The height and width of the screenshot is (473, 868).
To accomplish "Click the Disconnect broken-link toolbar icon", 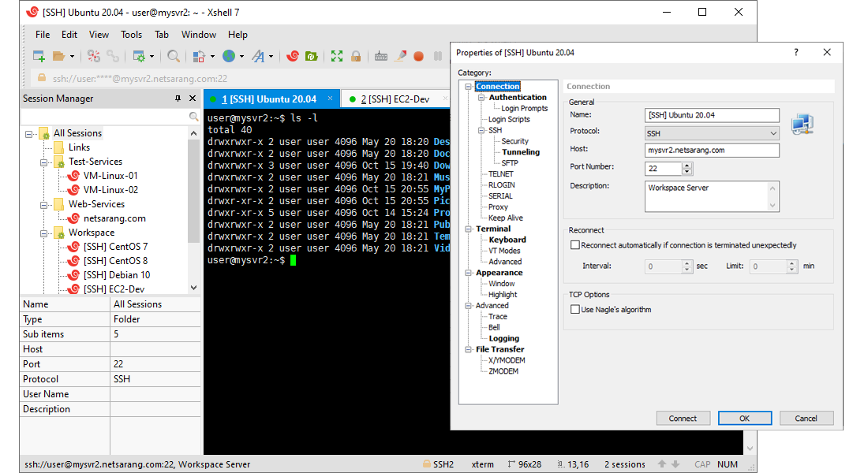I will [x=94, y=56].
